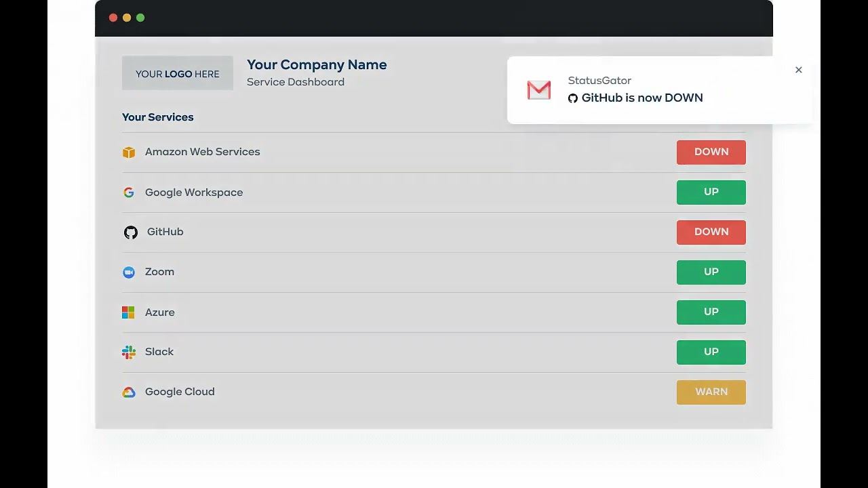The width and height of the screenshot is (868, 488).
Task: Click the UP status for Google Workspace
Action: point(711,192)
